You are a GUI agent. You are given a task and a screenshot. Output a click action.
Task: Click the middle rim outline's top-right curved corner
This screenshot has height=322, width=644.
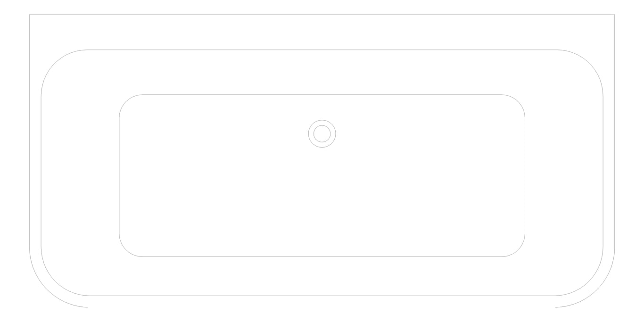589,64
